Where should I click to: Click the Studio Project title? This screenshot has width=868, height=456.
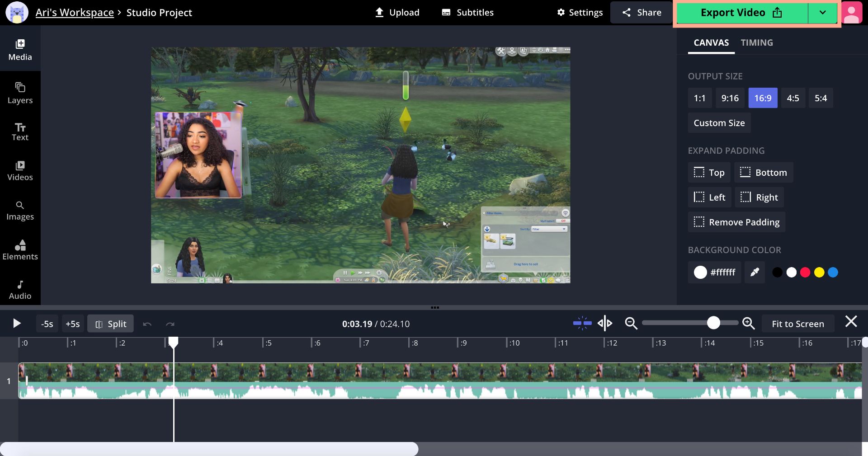pyautogui.click(x=159, y=13)
